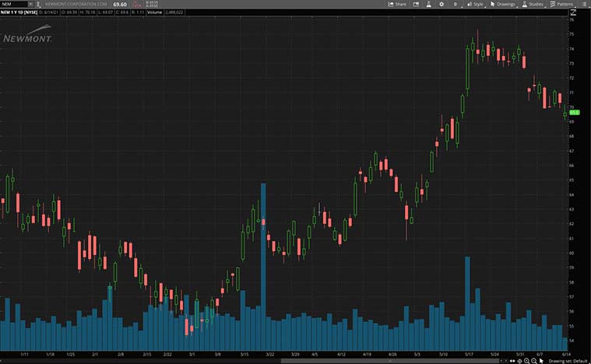The image size is (591, 364).
Task: Click the flask icon next to Share
Action: click(x=428, y=4)
